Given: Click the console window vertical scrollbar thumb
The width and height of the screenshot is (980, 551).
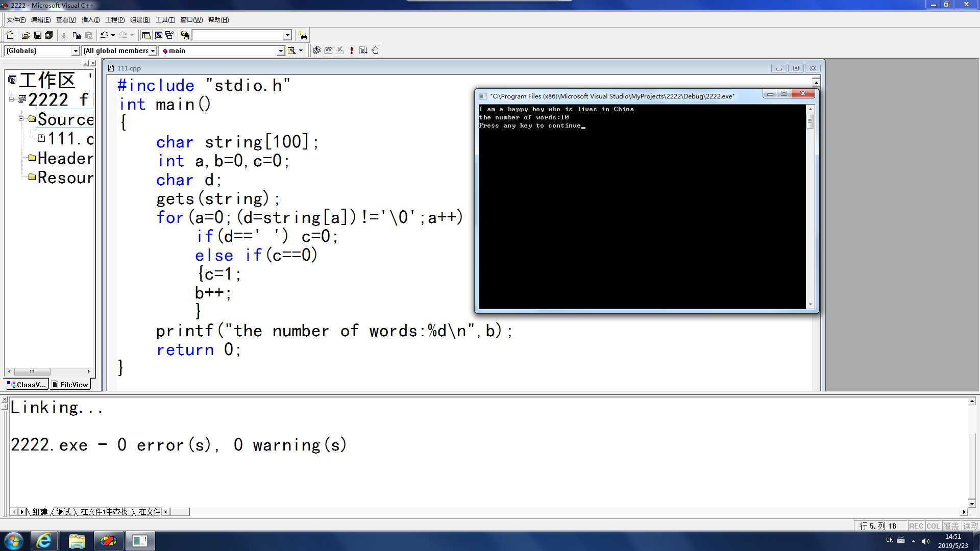Looking at the screenshot, I should pyautogui.click(x=810, y=121).
